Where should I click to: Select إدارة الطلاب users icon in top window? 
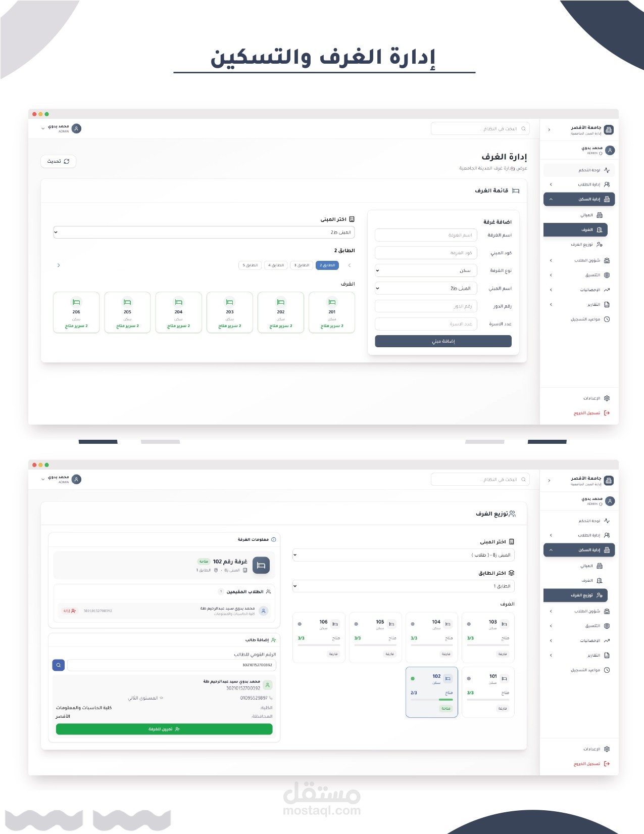pyautogui.click(x=607, y=184)
